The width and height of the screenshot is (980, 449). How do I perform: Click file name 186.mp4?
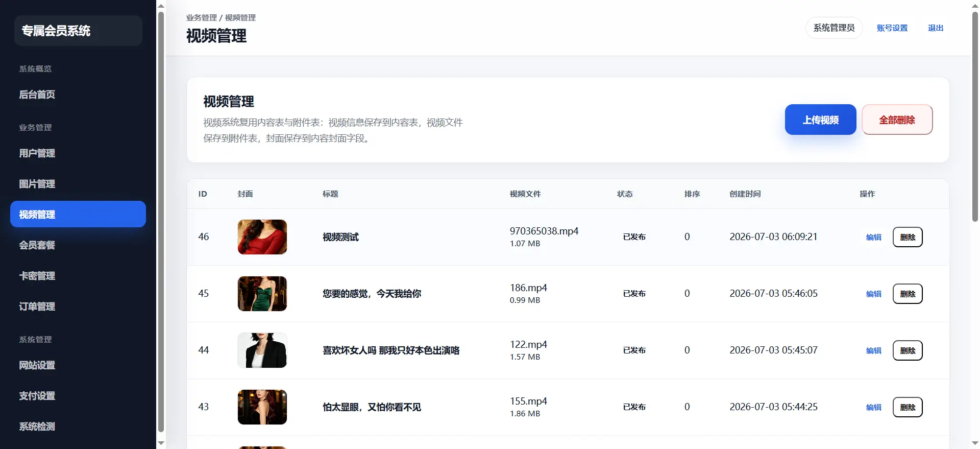point(528,288)
